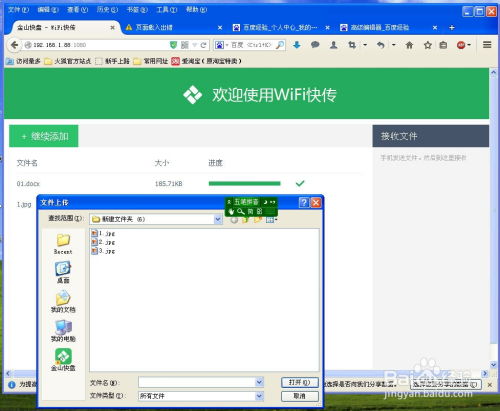Switch to the 页面载入出错 tab

tap(154, 28)
